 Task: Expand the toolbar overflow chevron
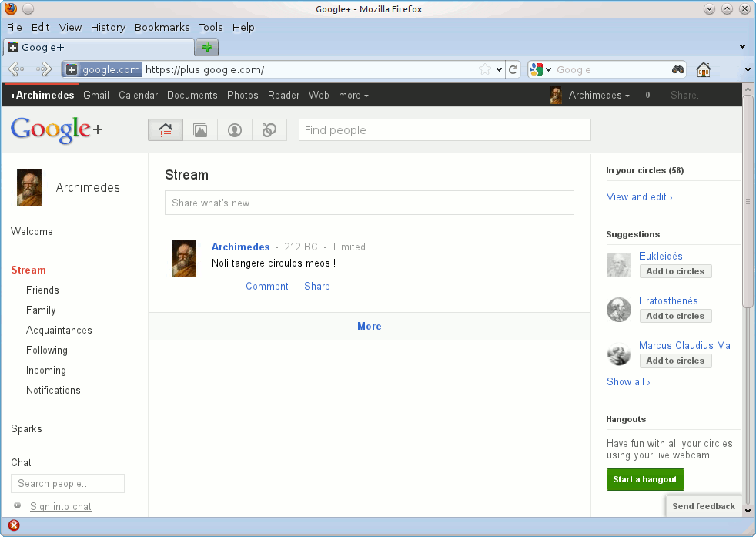[x=748, y=69]
